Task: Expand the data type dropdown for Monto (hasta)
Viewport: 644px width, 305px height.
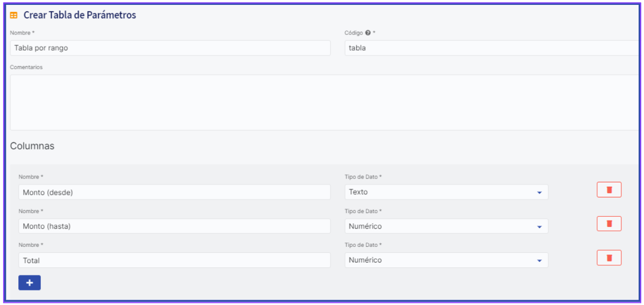Action: point(445,226)
